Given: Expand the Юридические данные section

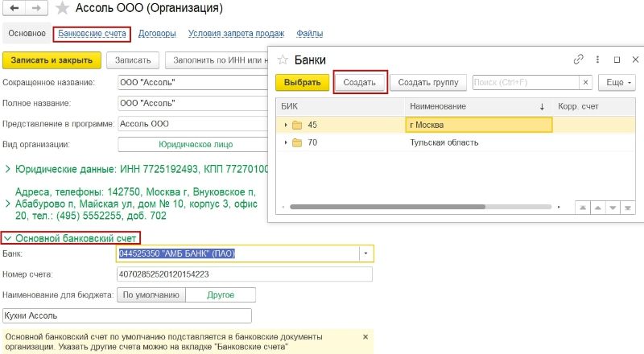Looking at the screenshot, I should [x=7, y=169].
